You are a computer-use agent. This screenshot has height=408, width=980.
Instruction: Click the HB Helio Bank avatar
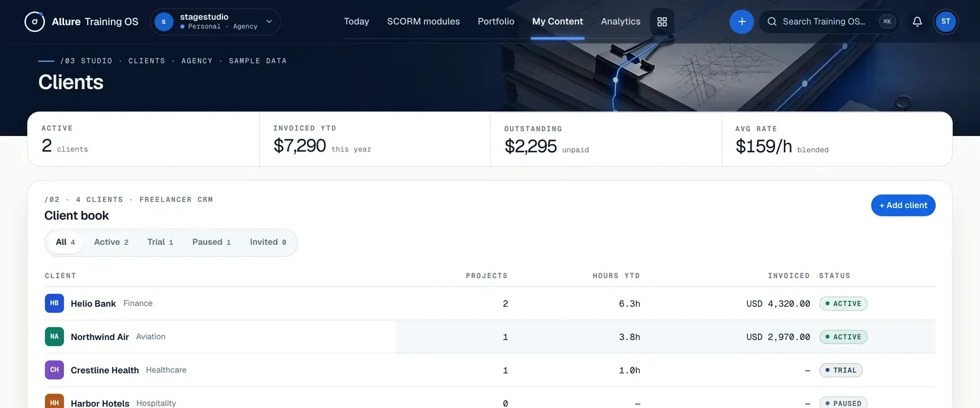pos(54,303)
